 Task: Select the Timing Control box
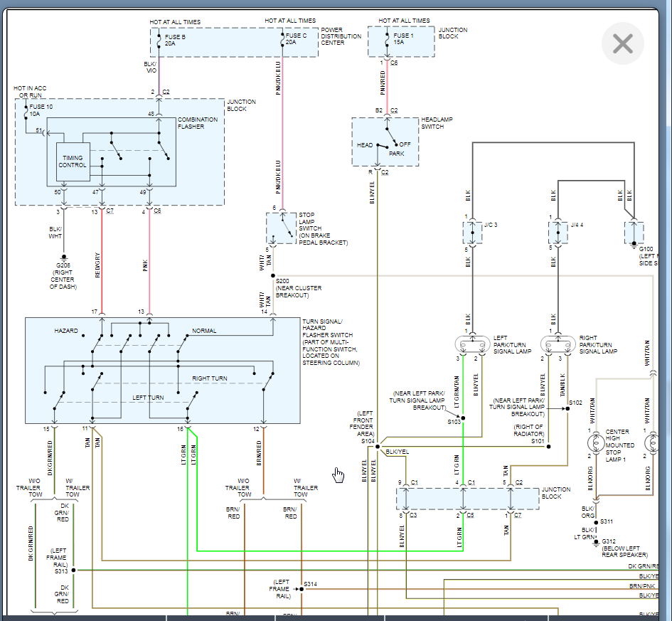tap(73, 161)
